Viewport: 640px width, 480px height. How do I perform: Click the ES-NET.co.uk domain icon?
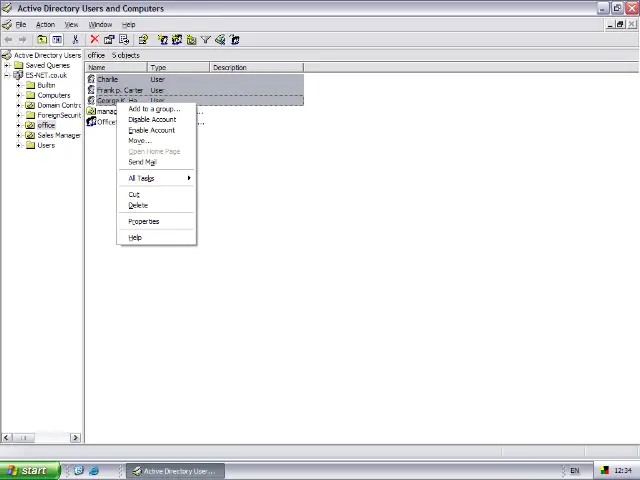coord(18,75)
